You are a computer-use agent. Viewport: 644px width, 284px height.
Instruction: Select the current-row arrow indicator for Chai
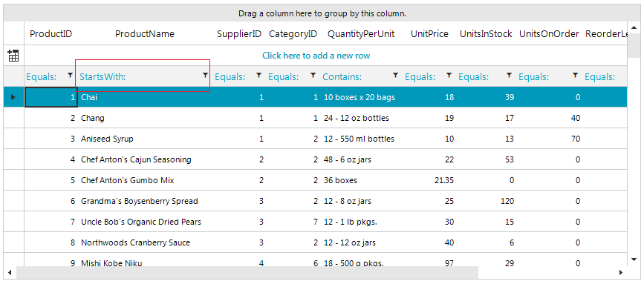[13, 97]
